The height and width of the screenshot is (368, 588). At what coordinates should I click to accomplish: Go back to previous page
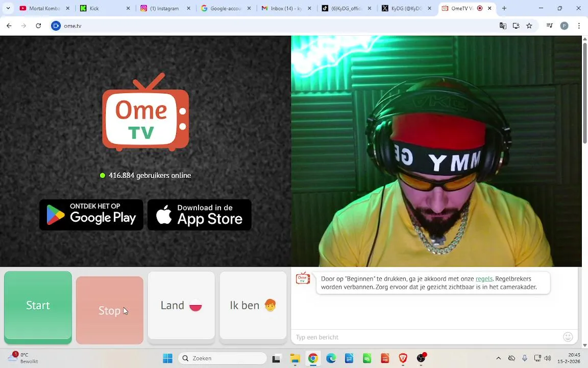pos(9,26)
